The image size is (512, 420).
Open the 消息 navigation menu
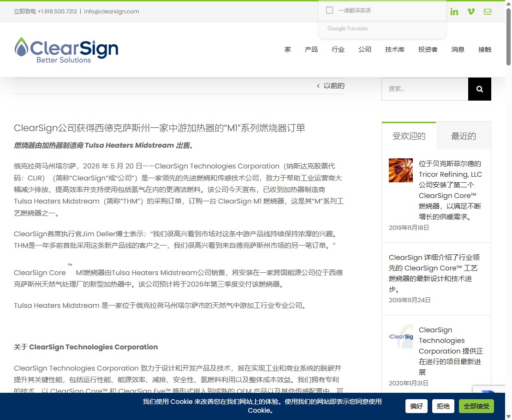458,49
